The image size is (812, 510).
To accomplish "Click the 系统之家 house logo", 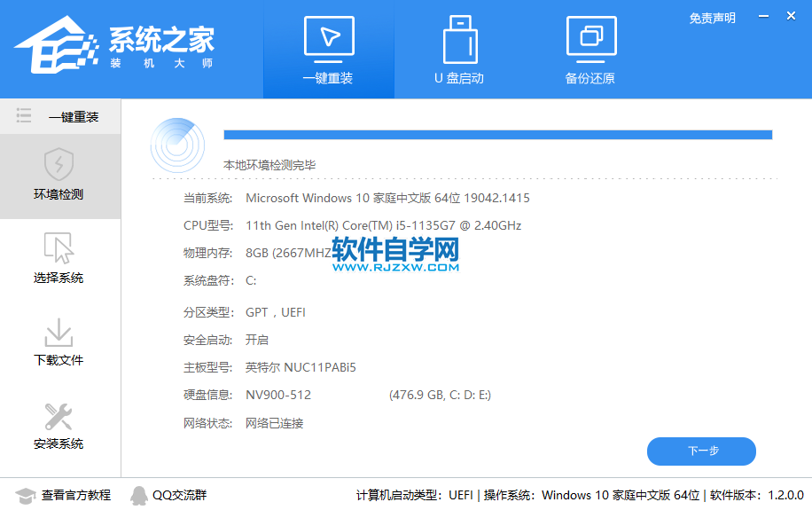I will click(x=57, y=45).
